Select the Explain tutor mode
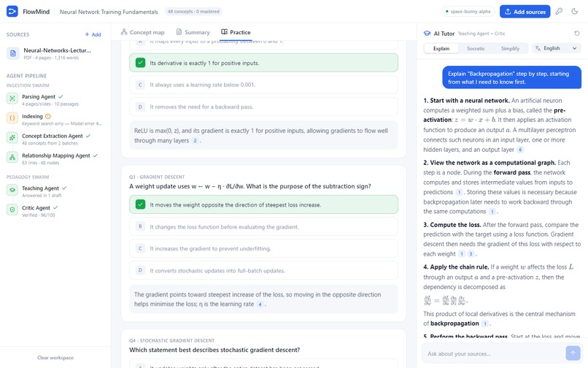Viewport: 588px width, 368px height. pyautogui.click(x=441, y=48)
